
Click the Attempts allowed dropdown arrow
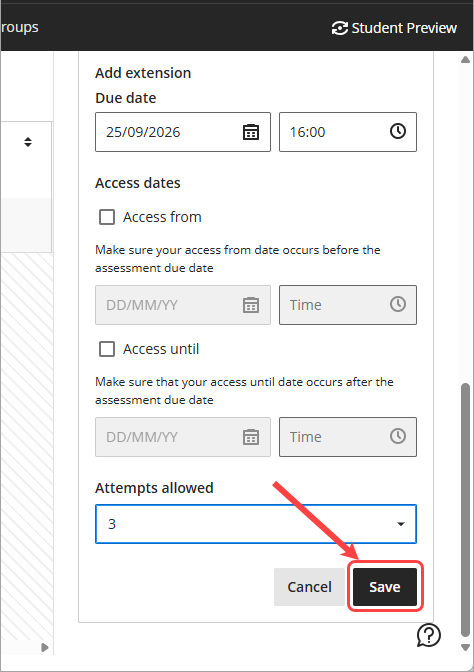pyautogui.click(x=401, y=524)
